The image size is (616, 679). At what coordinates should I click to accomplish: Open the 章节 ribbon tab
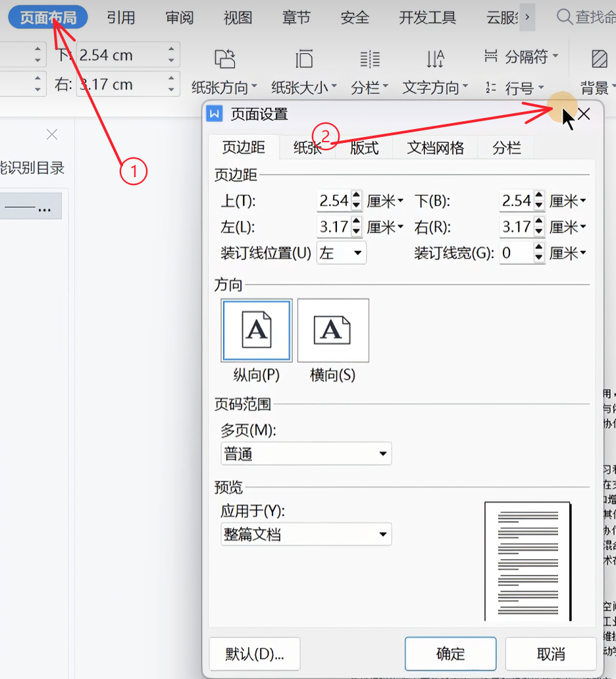(x=296, y=17)
